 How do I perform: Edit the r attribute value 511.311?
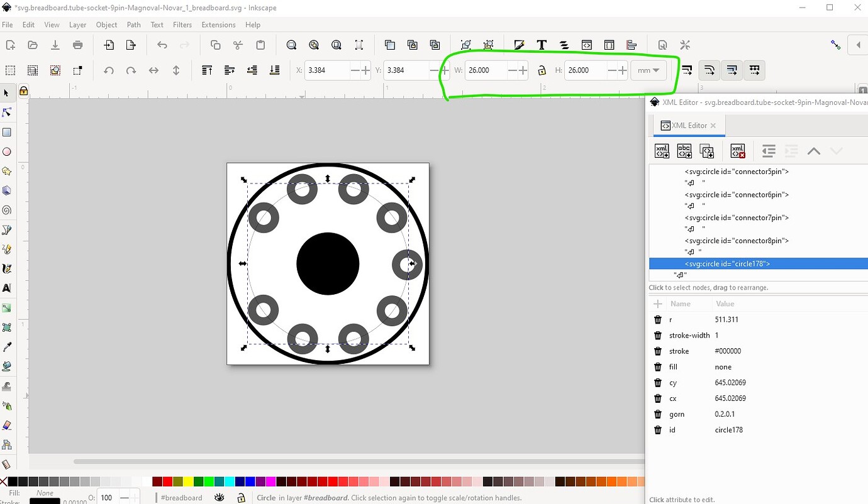click(x=726, y=320)
